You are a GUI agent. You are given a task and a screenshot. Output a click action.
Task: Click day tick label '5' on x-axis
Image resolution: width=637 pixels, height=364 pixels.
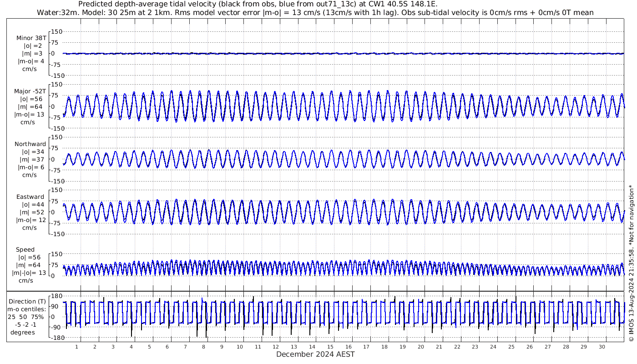[149, 347]
